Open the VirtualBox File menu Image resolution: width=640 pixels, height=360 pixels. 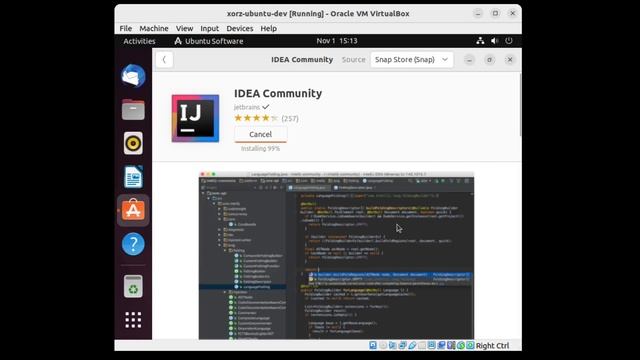(126, 28)
